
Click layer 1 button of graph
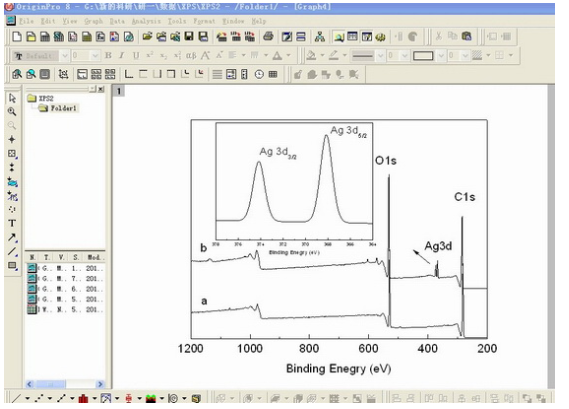click(119, 91)
